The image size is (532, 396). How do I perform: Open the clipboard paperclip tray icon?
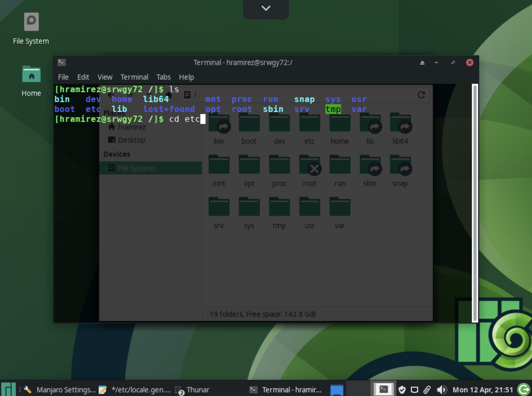(x=427, y=390)
